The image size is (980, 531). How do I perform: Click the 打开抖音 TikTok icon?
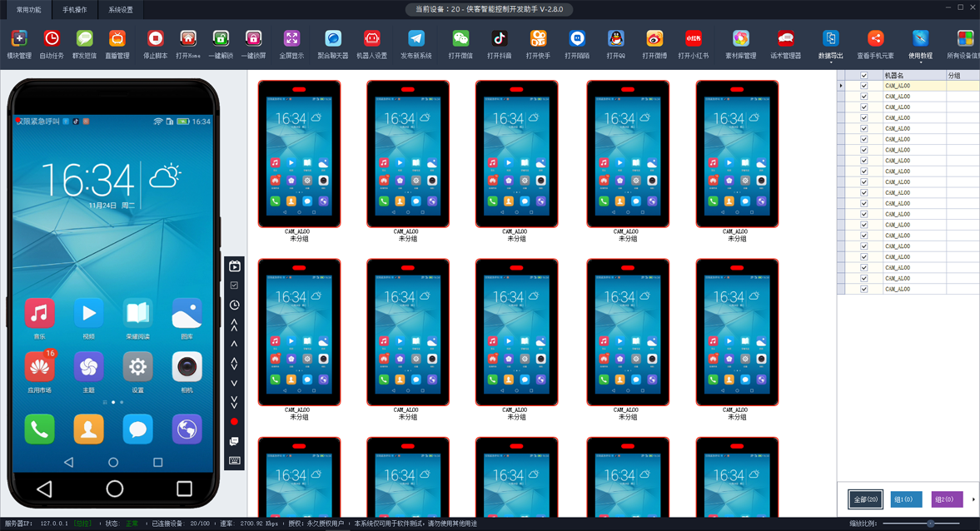(x=499, y=39)
